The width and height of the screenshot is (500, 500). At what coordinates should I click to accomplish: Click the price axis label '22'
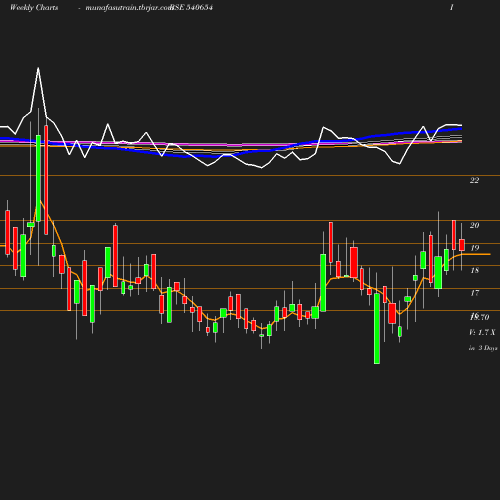point(474,180)
